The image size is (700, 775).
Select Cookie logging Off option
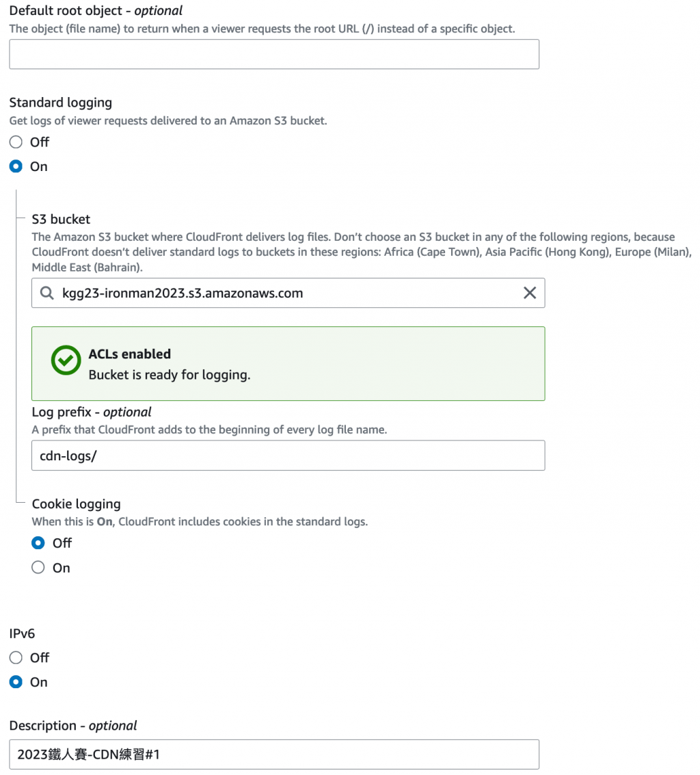(39, 543)
